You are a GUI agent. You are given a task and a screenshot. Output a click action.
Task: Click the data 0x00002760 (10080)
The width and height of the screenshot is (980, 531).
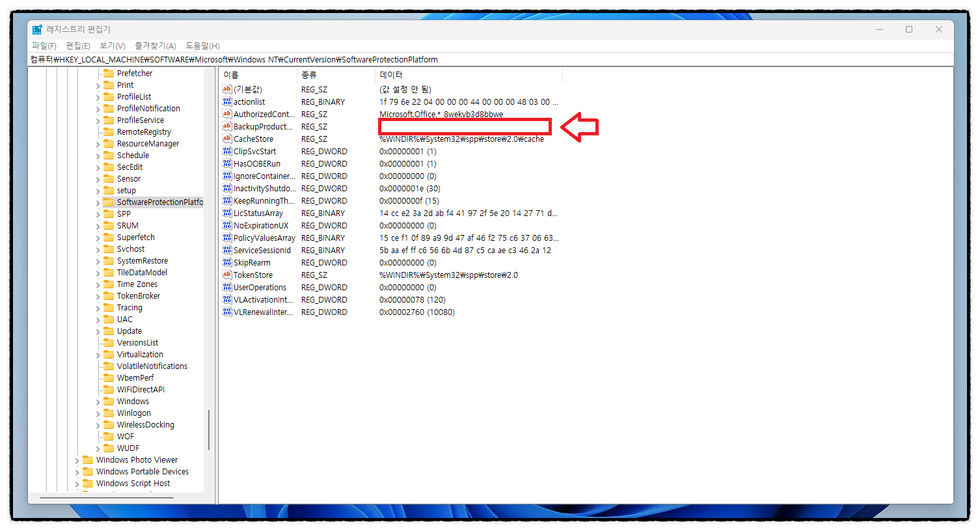[417, 312]
